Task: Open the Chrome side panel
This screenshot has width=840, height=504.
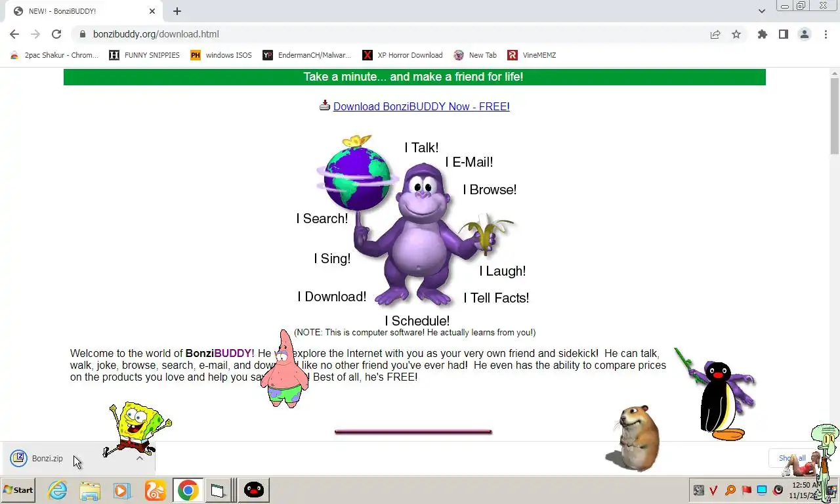Action: coord(783,34)
